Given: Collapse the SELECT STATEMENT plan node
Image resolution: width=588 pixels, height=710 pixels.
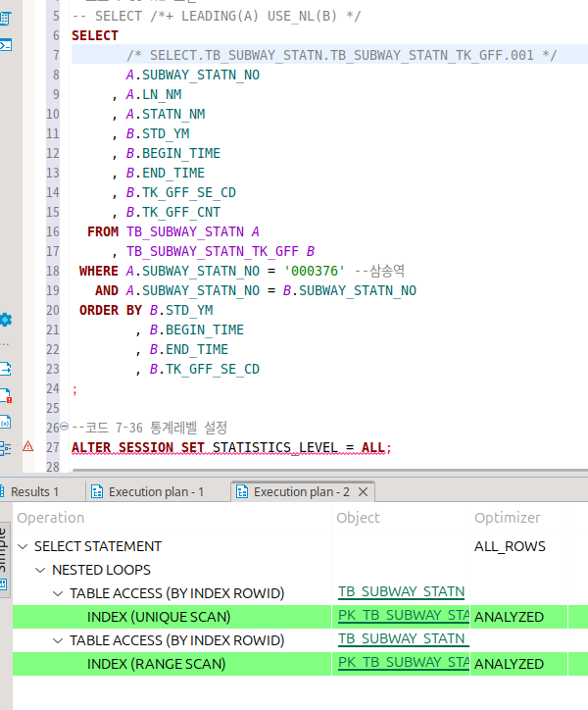Looking at the screenshot, I should pyautogui.click(x=24, y=546).
